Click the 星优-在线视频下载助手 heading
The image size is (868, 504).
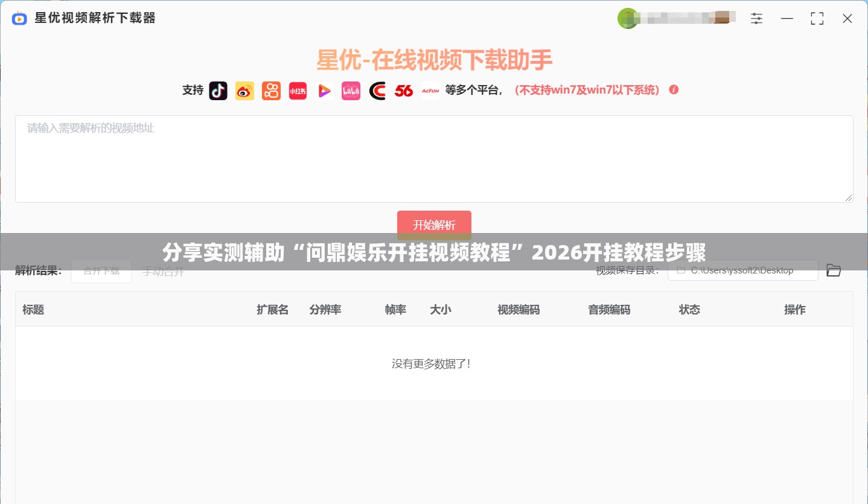point(435,60)
